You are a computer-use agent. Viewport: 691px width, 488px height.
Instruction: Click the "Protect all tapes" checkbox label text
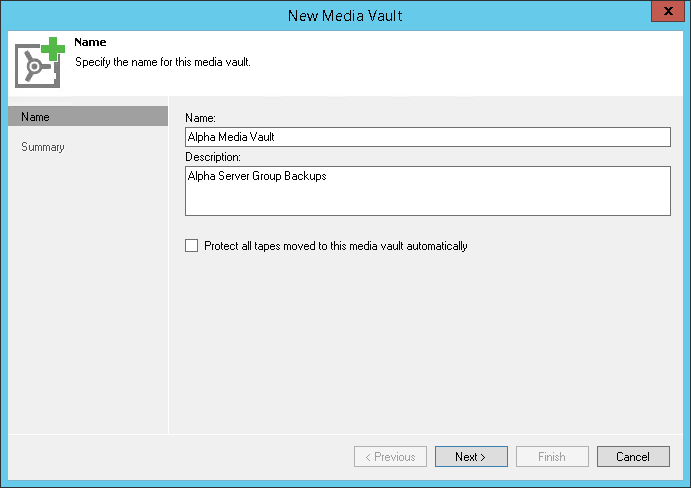click(335, 245)
